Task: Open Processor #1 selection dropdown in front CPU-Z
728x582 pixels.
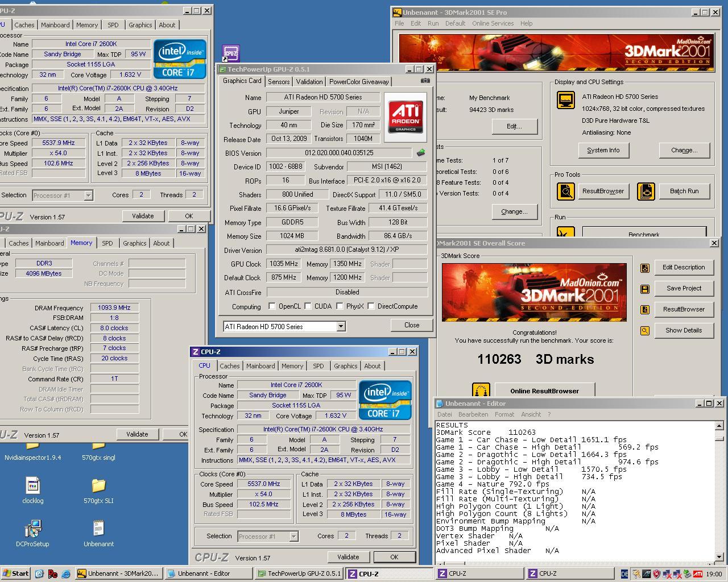Action: 268,536
